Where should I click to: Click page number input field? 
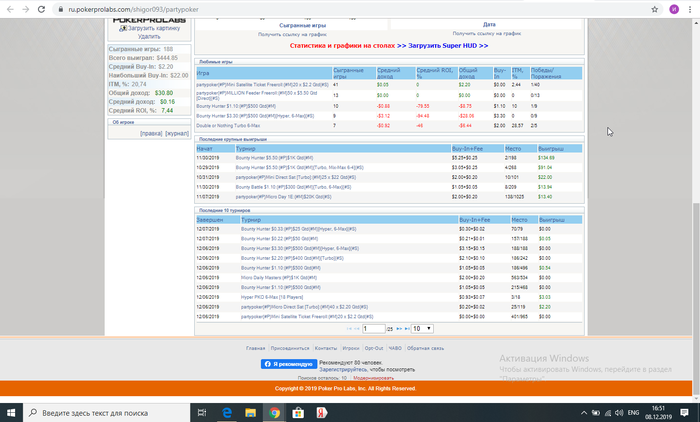pos(374,329)
